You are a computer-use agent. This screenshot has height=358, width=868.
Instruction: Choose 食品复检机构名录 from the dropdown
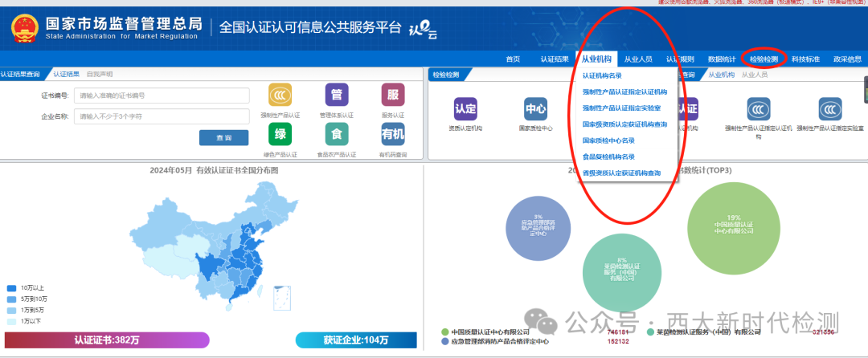click(608, 157)
